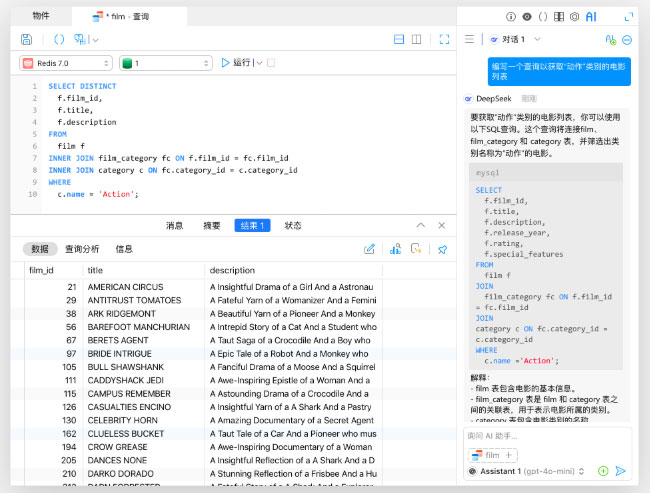Click the explain query icon in toolbar
Viewport: 650px width, 493px height.
(80, 39)
